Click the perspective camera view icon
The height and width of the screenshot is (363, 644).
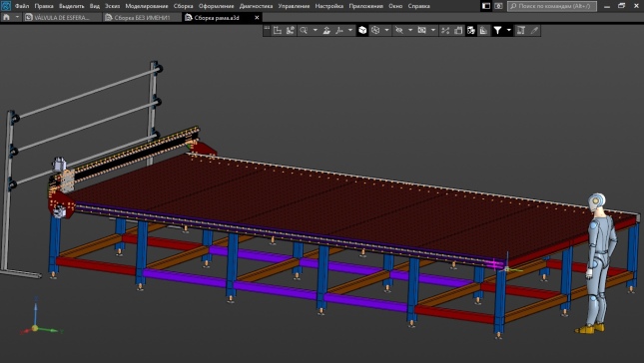coord(421,30)
